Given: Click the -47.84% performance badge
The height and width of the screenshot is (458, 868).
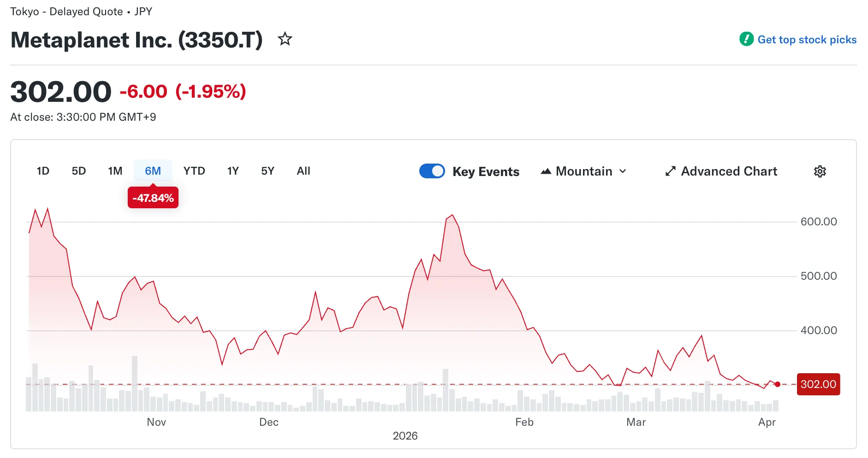Looking at the screenshot, I should (x=153, y=197).
